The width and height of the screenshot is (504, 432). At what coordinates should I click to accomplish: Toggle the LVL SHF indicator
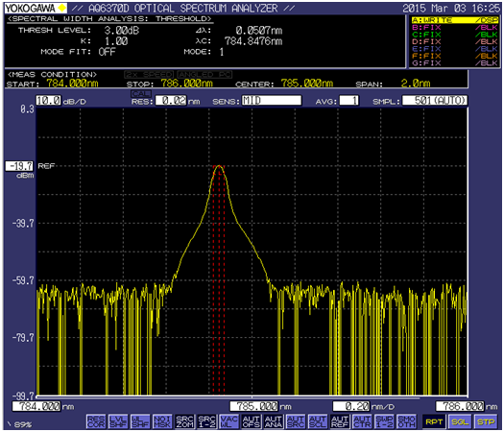(118, 421)
